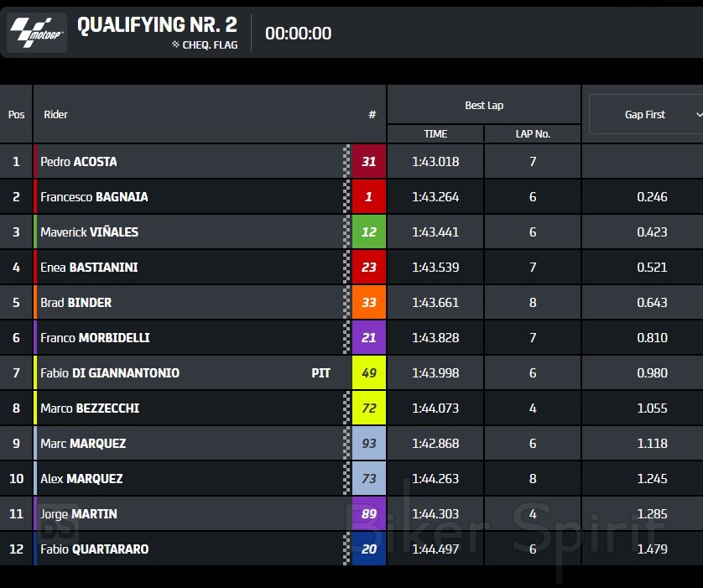Image resolution: width=703 pixels, height=588 pixels.
Task: Click Bagnaia's red number 1 badge
Action: point(369,197)
